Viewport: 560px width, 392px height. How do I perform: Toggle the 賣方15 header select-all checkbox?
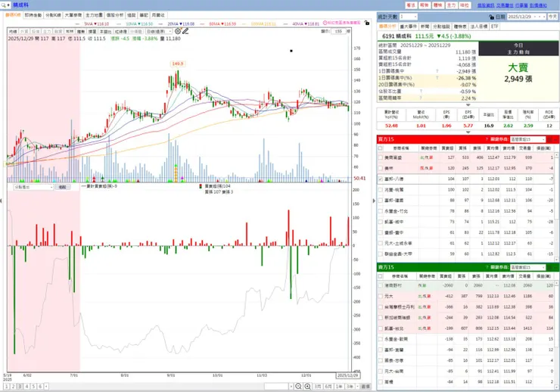tap(381, 276)
